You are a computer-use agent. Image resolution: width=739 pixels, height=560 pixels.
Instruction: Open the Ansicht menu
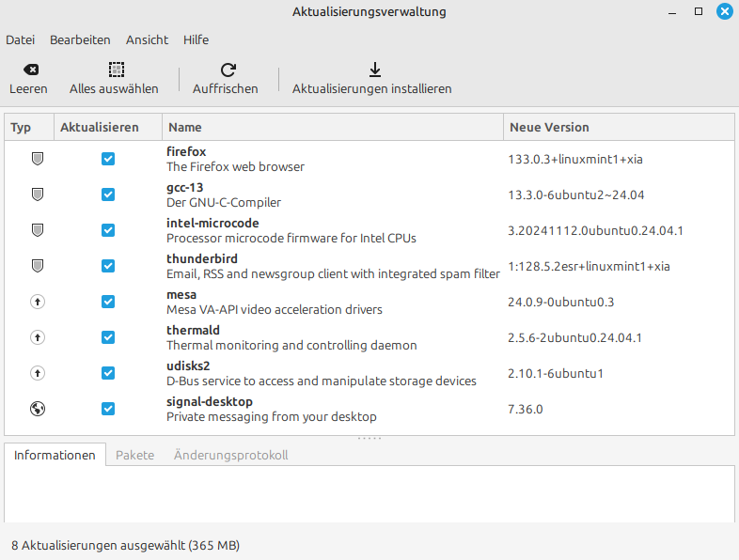coord(147,40)
